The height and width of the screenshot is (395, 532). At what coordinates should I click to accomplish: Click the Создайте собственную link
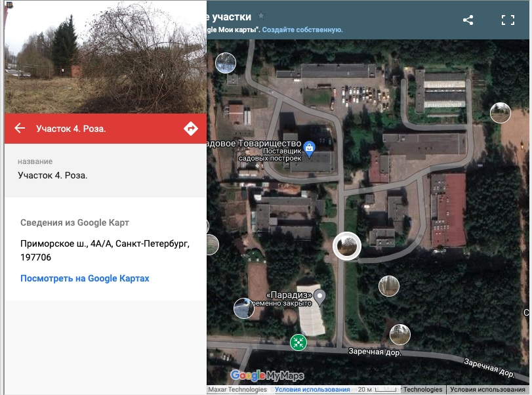[x=302, y=30]
